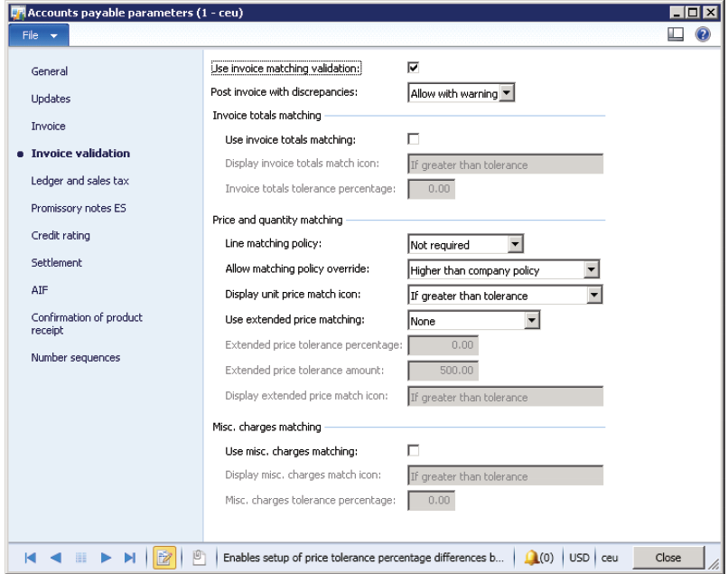The width and height of the screenshot is (728, 574).
Task: Click the USD currency status field
Action: click(579, 557)
